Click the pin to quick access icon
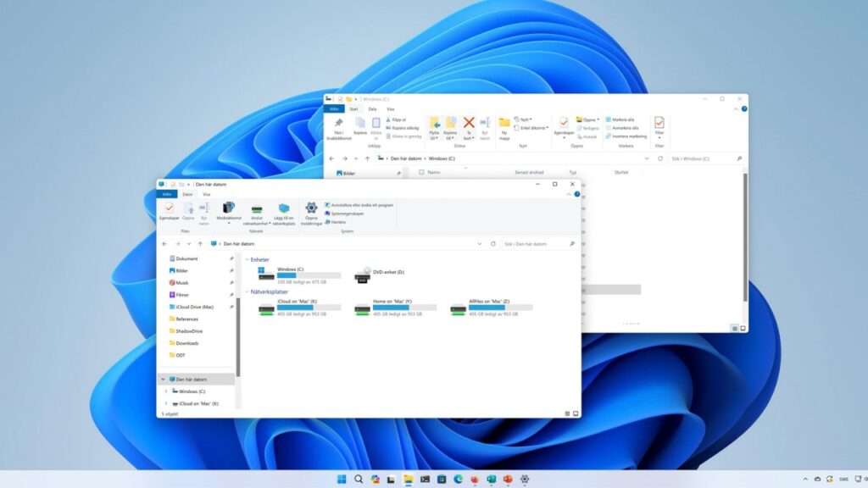The image size is (868, 488). coord(339,122)
